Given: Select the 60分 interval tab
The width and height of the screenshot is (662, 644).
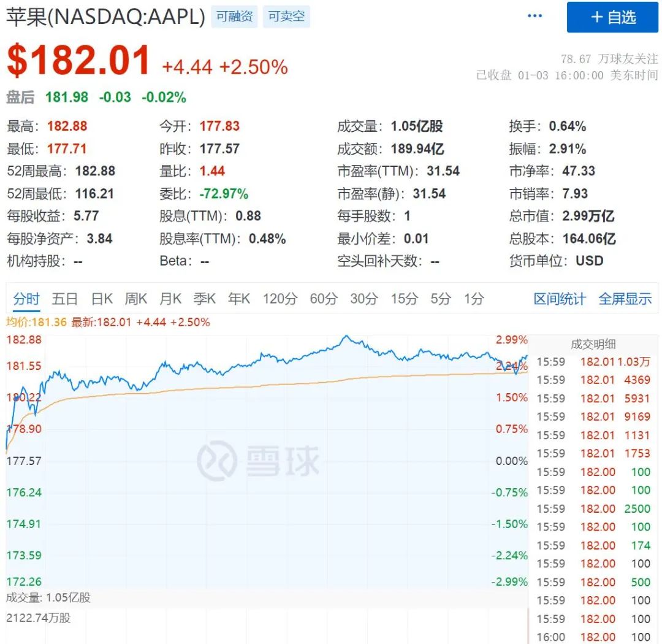Looking at the screenshot, I should 324,299.
